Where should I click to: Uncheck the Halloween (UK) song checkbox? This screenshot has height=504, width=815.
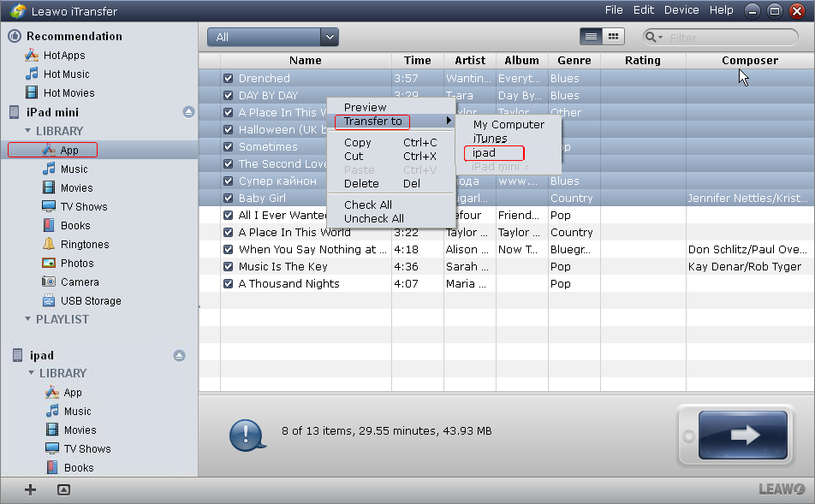click(x=229, y=129)
